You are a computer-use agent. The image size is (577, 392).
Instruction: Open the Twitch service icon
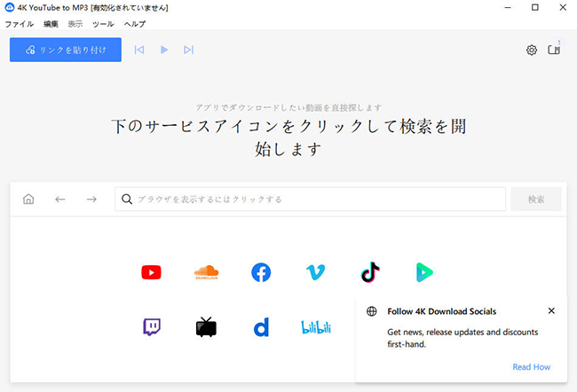click(152, 327)
